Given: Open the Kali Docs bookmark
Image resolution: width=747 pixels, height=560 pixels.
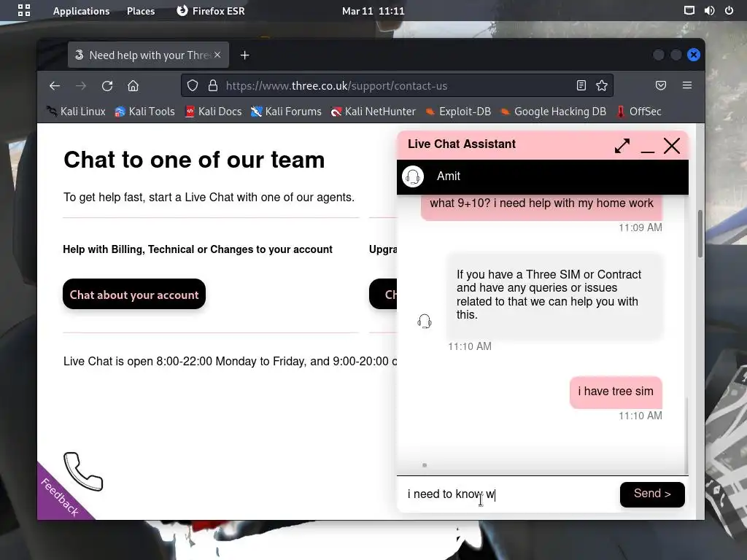Looking at the screenshot, I should pyautogui.click(x=214, y=112).
